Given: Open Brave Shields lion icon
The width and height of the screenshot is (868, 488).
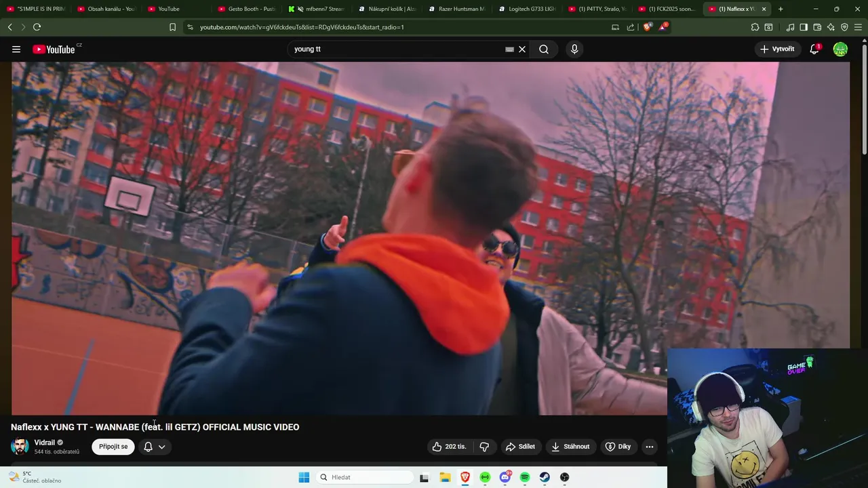Looking at the screenshot, I should coord(648,27).
